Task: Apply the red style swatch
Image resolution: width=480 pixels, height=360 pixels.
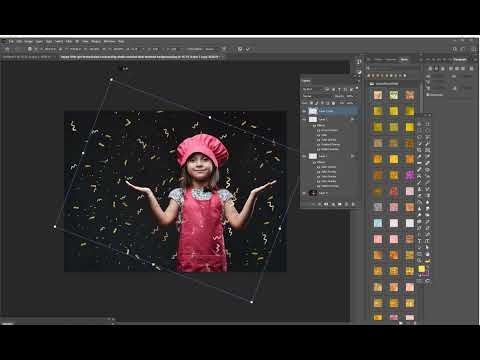Action: [394, 191]
